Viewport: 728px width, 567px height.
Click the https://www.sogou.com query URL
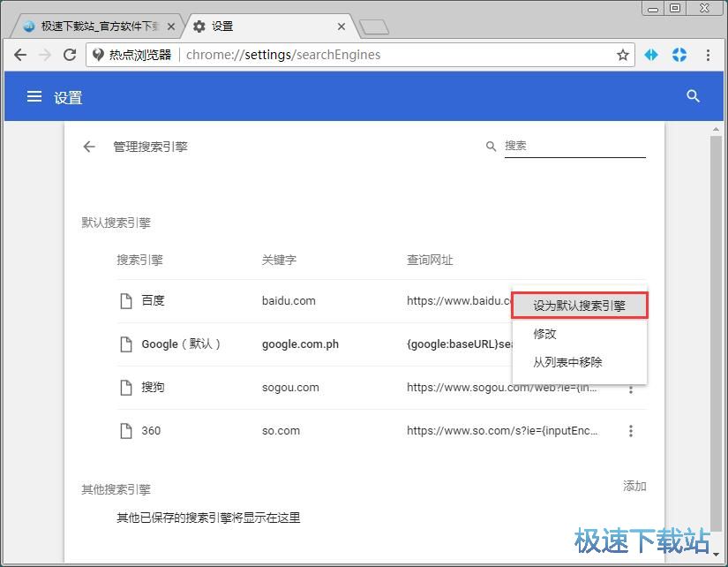click(x=502, y=388)
